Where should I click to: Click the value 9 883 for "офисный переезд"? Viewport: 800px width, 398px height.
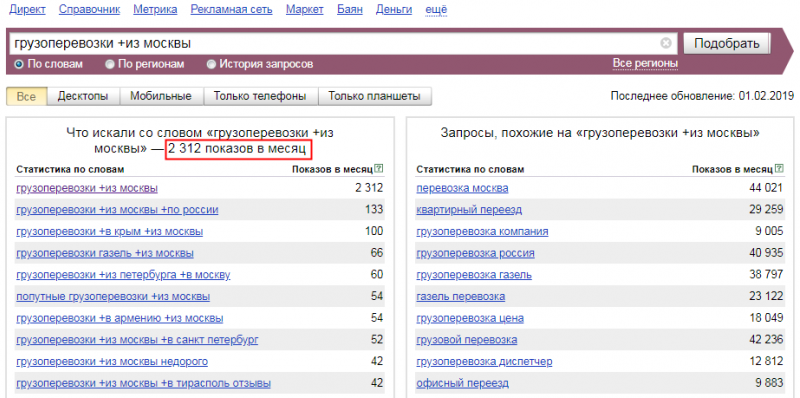click(x=769, y=383)
